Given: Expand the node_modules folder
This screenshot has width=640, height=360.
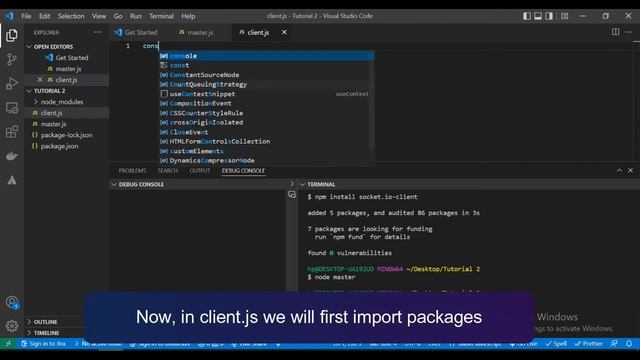Looking at the screenshot, I should [x=61, y=102].
